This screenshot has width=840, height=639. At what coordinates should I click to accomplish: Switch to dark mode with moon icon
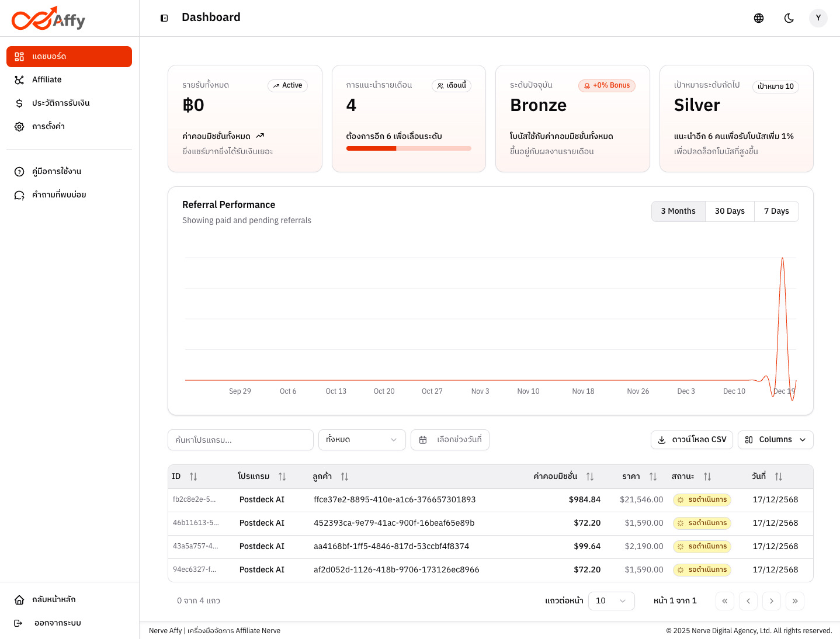point(789,18)
